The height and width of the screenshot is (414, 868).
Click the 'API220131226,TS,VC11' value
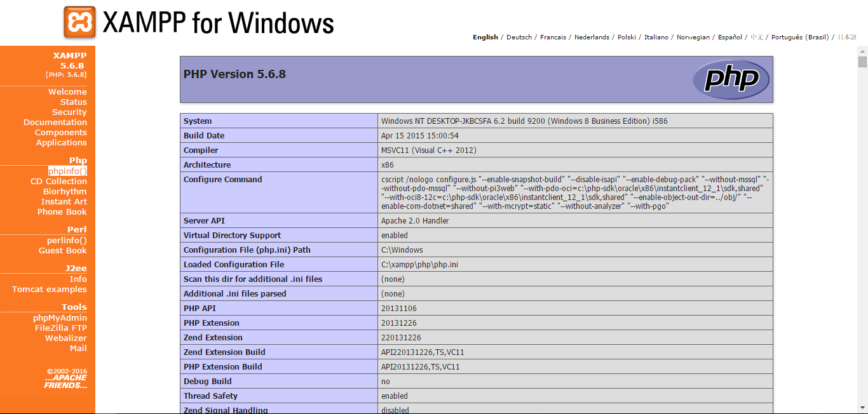(x=423, y=352)
